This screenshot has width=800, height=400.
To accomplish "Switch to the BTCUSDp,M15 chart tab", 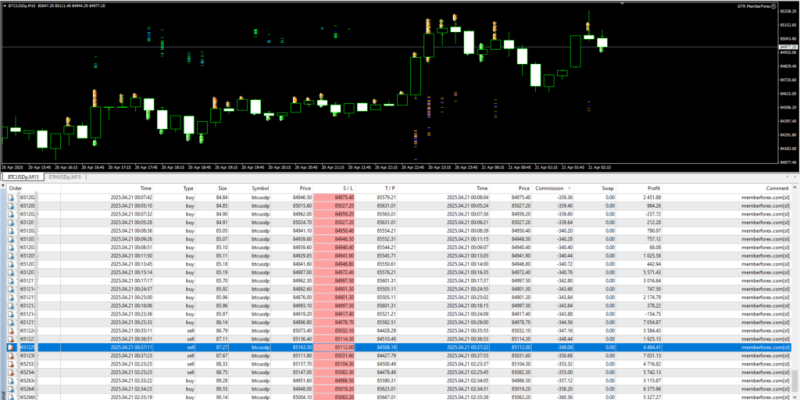I will pyautogui.click(x=24, y=177).
